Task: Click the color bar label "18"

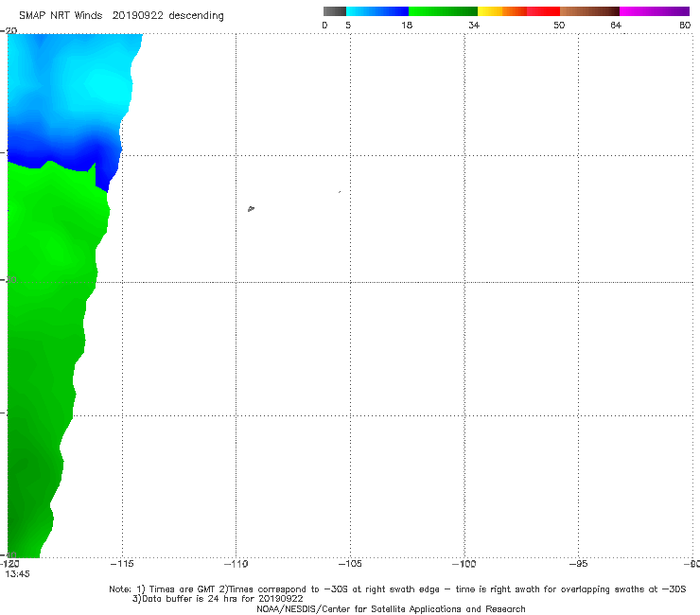Action: click(x=407, y=25)
